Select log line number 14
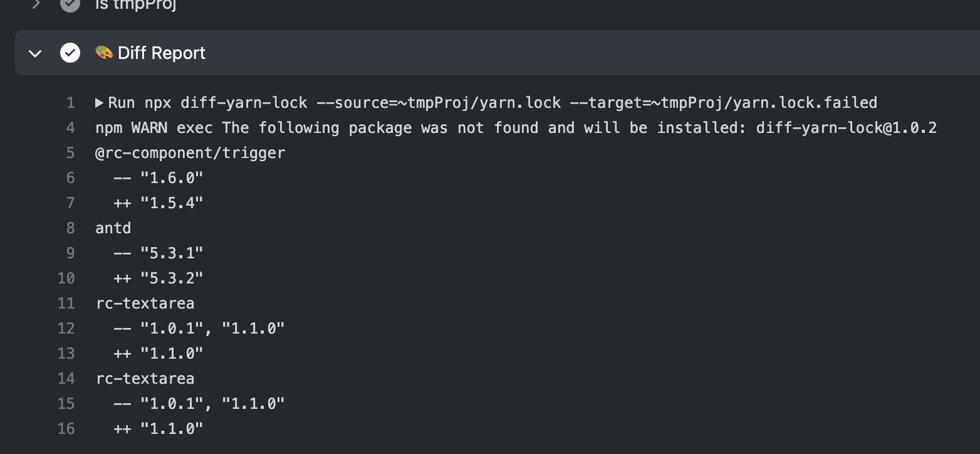This screenshot has width=980, height=454. coord(66,379)
